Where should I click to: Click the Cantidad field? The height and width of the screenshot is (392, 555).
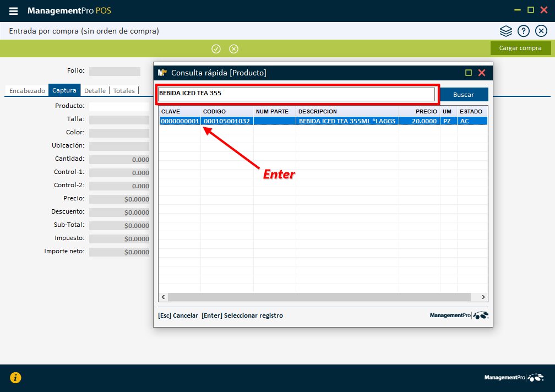(119, 160)
